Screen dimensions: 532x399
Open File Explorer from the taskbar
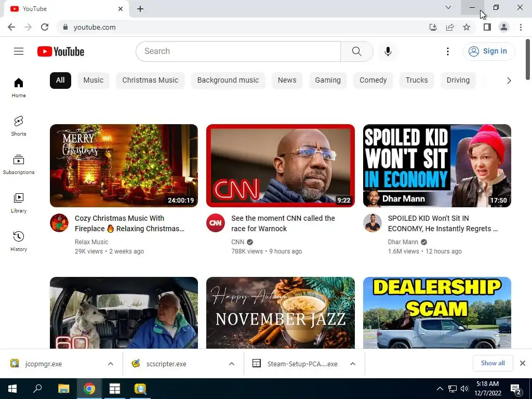63,389
